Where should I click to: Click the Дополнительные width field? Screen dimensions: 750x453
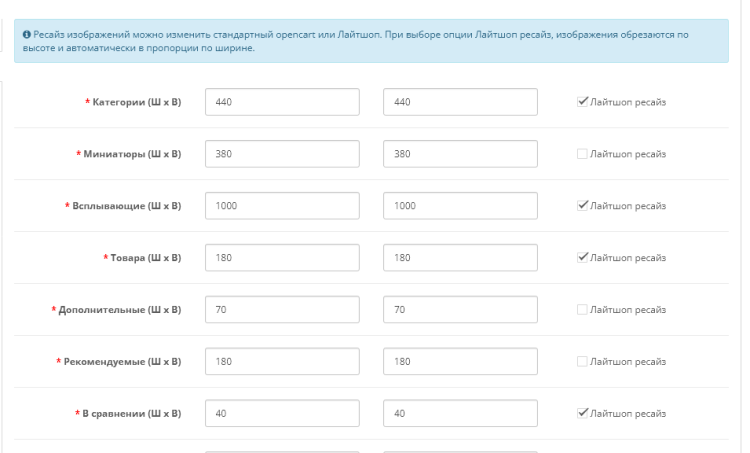[282, 309]
